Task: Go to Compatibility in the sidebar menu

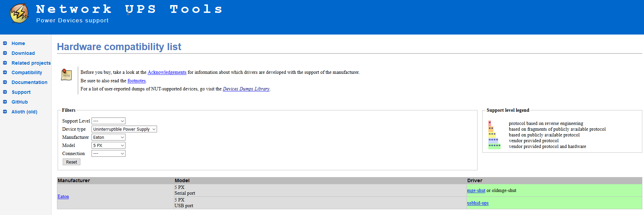Action: pyautogui.click(x=27, y=72)
